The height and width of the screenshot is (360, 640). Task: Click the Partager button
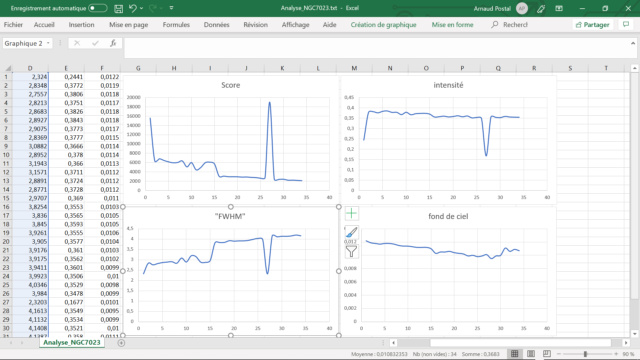coord(593,24)
